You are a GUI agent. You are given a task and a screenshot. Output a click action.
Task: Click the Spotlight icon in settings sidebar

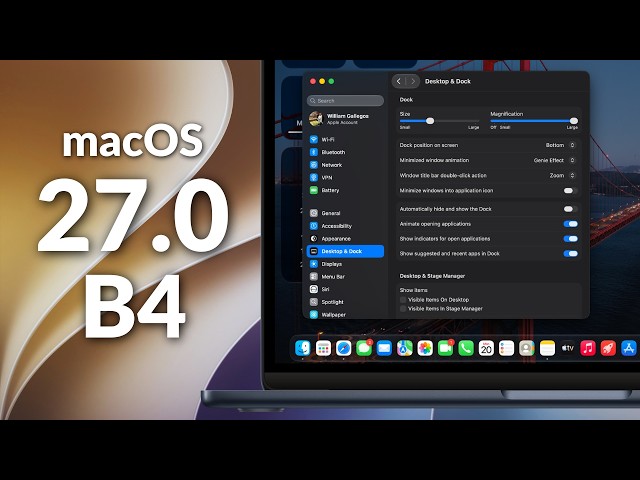coord(313,302)
